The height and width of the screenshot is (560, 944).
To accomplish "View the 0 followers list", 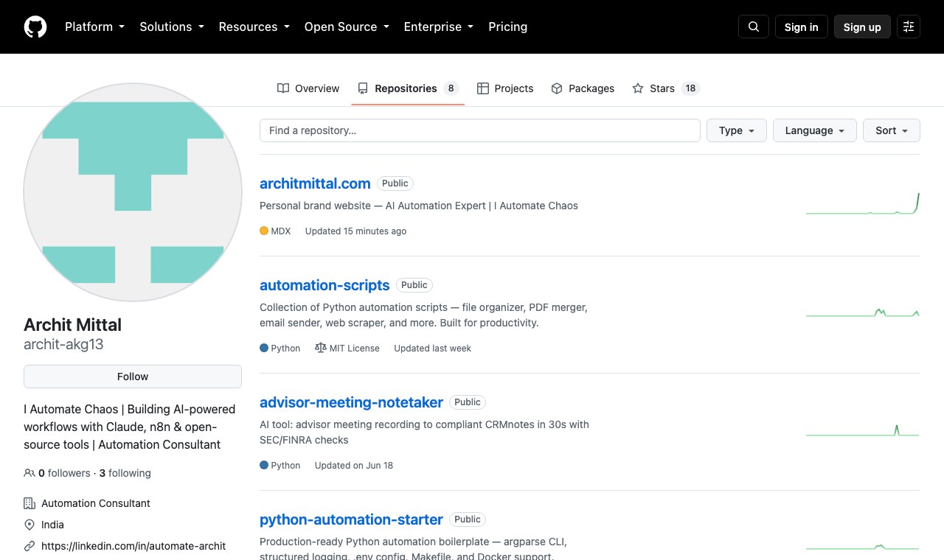I will [64, 473].
